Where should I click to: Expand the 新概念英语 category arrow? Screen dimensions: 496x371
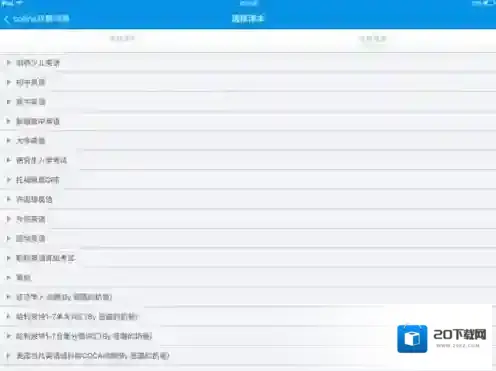[9, 121]
